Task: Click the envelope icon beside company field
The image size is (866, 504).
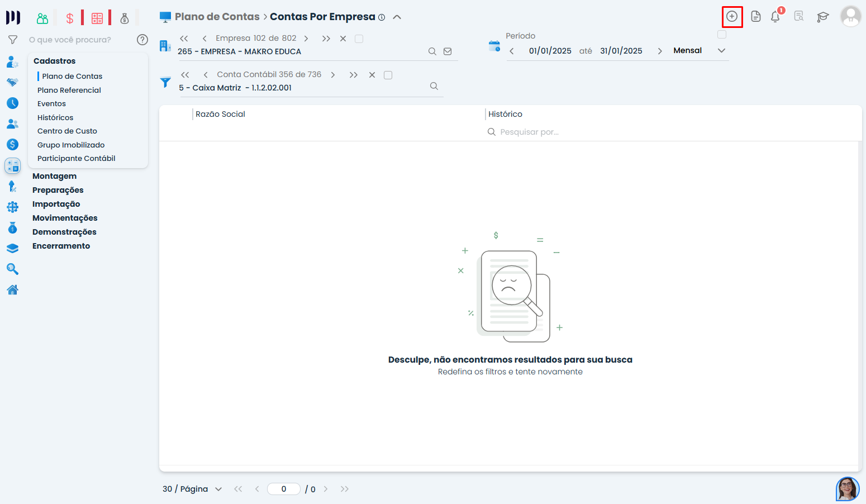Action: coord(448,51)
